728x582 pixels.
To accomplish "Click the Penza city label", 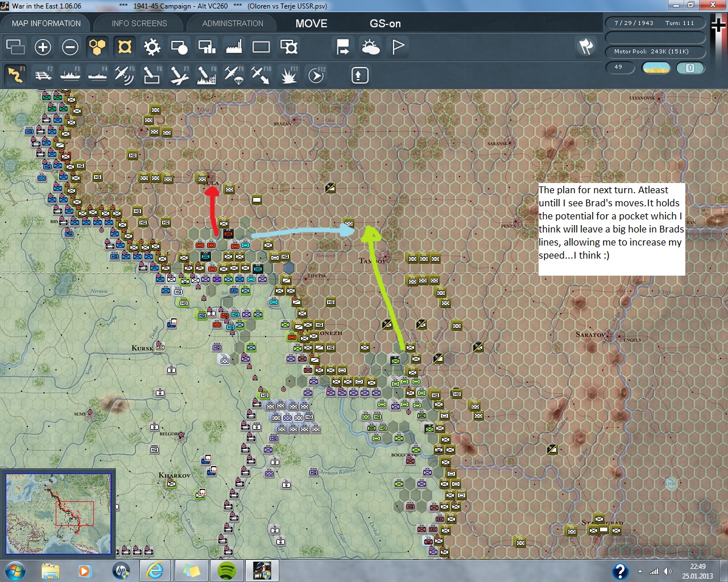I will [x=508, y=226].
